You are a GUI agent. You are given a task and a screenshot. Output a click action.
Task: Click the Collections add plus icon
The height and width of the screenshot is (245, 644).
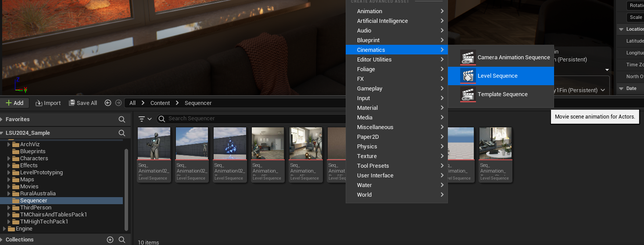tap(110, 240)
